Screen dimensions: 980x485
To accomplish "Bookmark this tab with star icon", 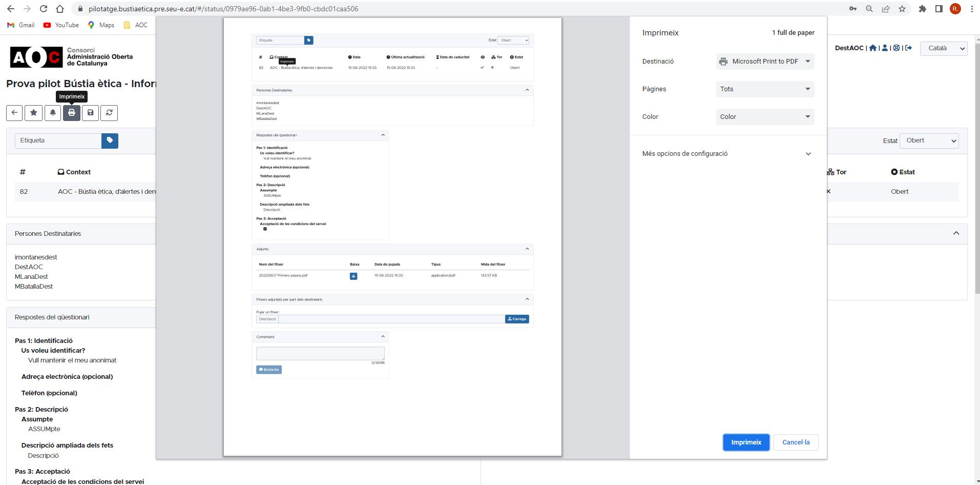I will (x=902, y=9).
